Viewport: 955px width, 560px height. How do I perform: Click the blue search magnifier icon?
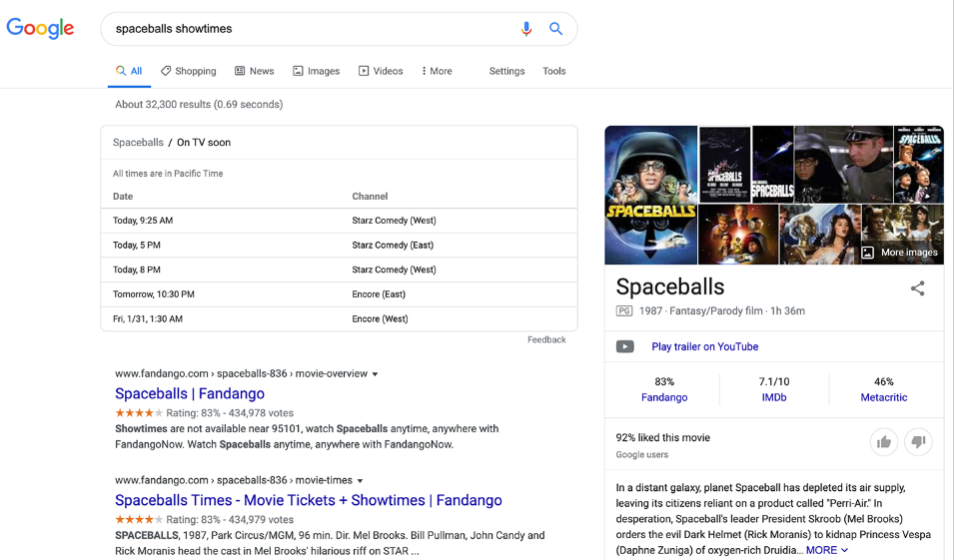tap(556, 29)
